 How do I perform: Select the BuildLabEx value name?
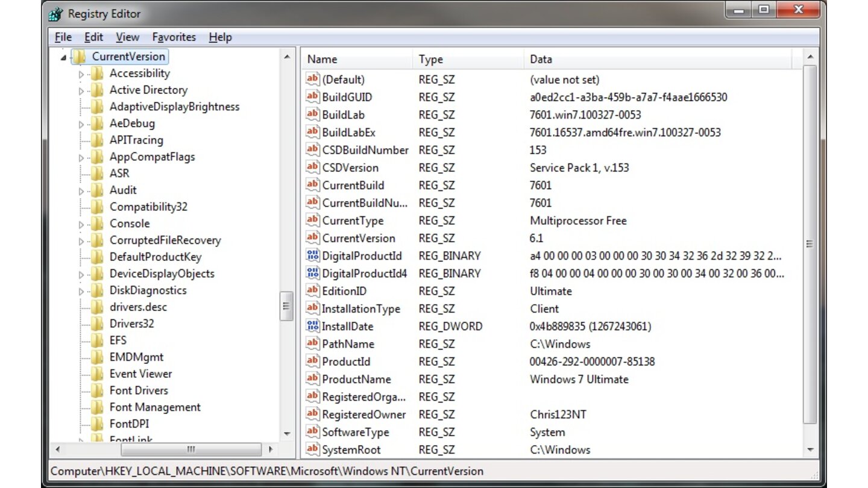348,132
